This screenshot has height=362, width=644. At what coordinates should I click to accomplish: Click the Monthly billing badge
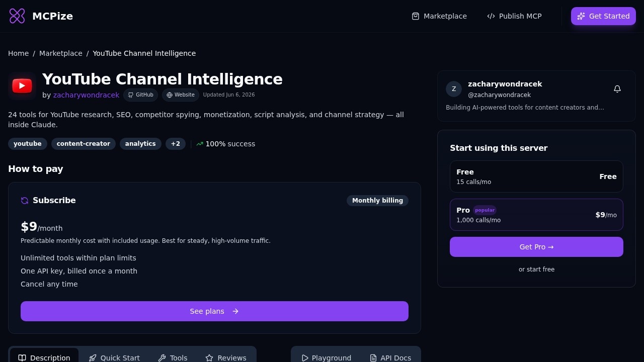(377, 201)
